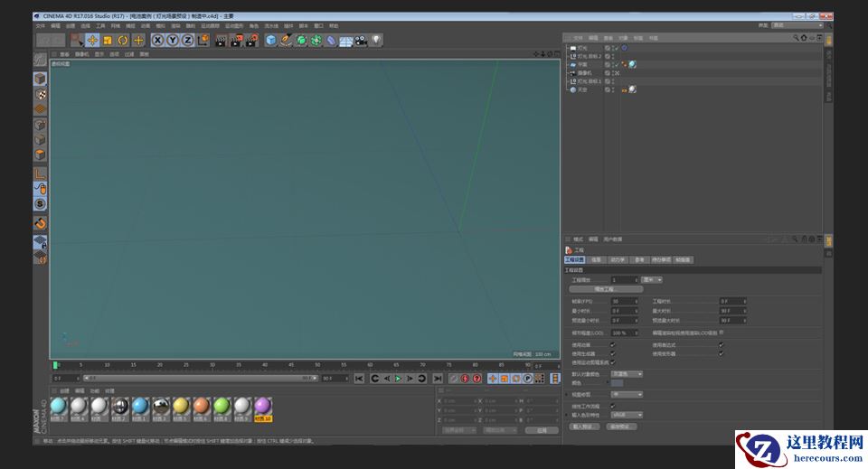Open the unit dropdown next to 工程缩放
The width and height of the screenshot is (868, 469).
(x=653, y=280)
